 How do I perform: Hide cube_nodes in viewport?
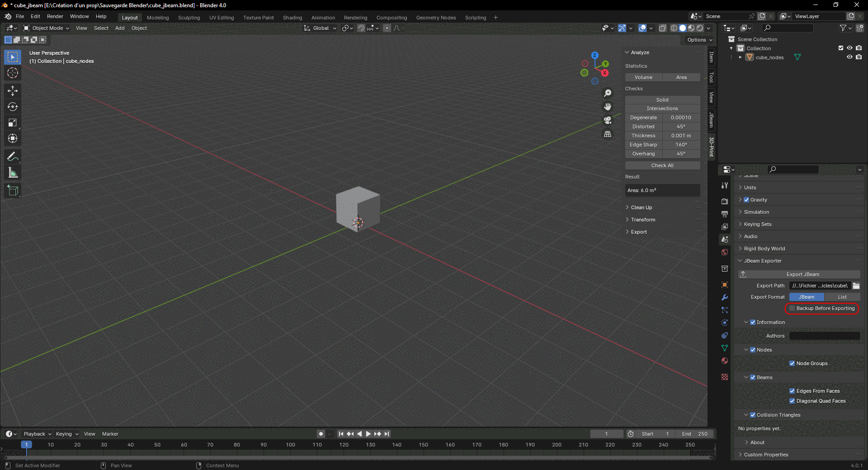(x=849, y=57)
